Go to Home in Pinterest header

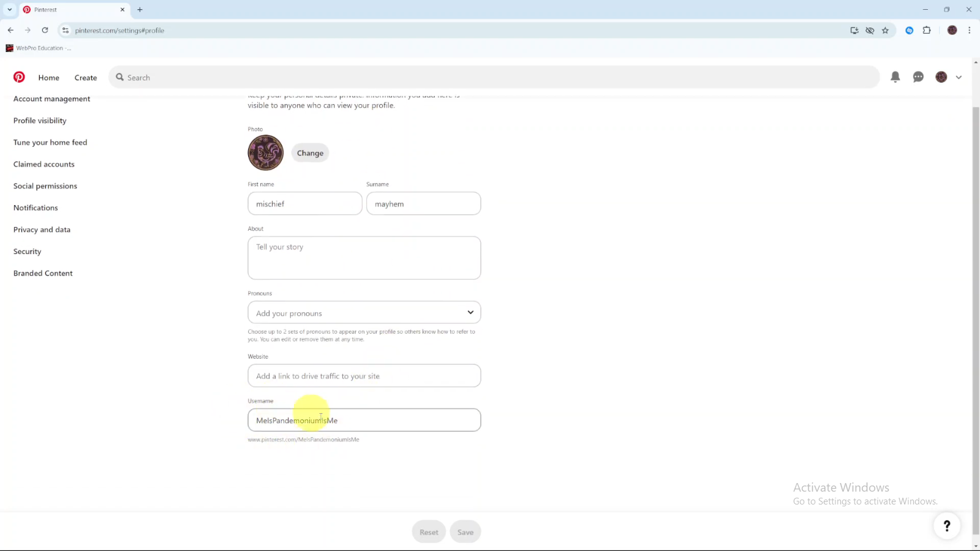click(49, 78)
